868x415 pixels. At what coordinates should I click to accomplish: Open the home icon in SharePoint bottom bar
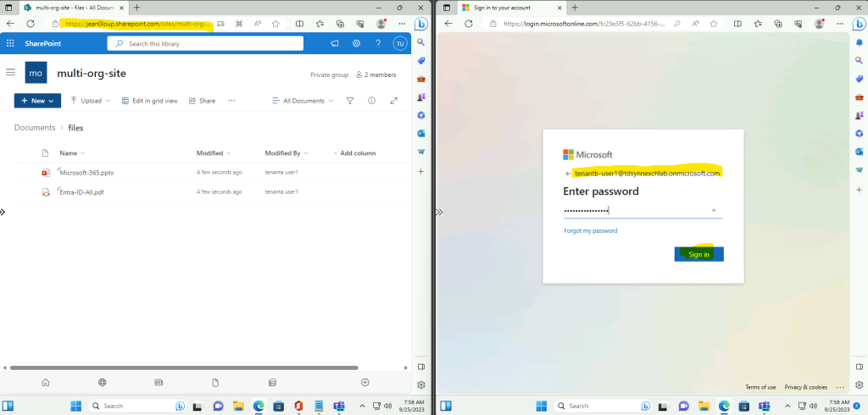pos(46,382)
